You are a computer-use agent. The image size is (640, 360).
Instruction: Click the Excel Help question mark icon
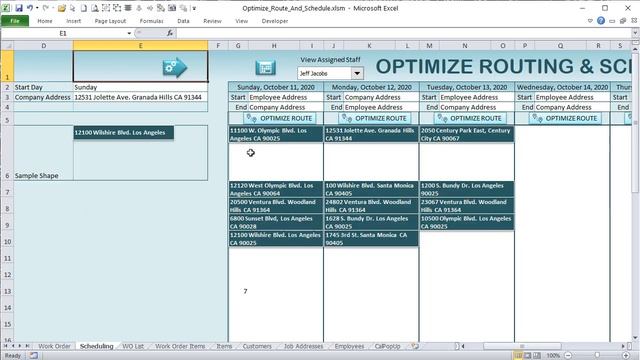(601, 21)
